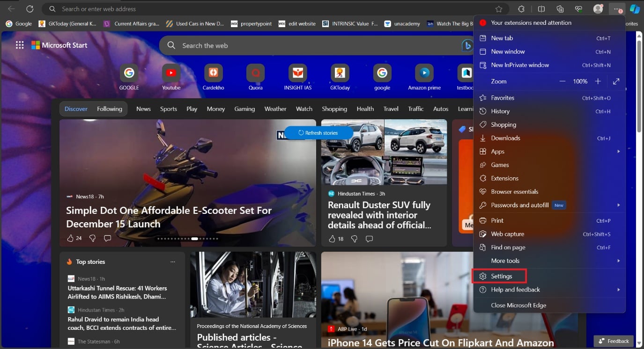The height and width of the screenshot is (349, 644).
Task: Click Your extensions need attention notice
Action: point(549,22)
